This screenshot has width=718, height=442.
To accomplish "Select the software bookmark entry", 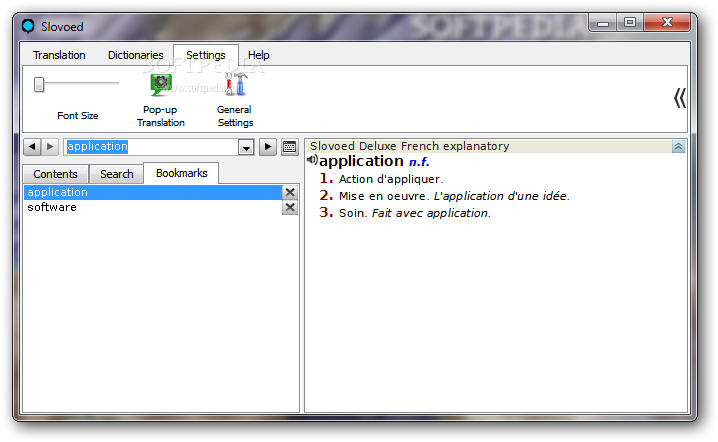I will (x=153, y=207).
